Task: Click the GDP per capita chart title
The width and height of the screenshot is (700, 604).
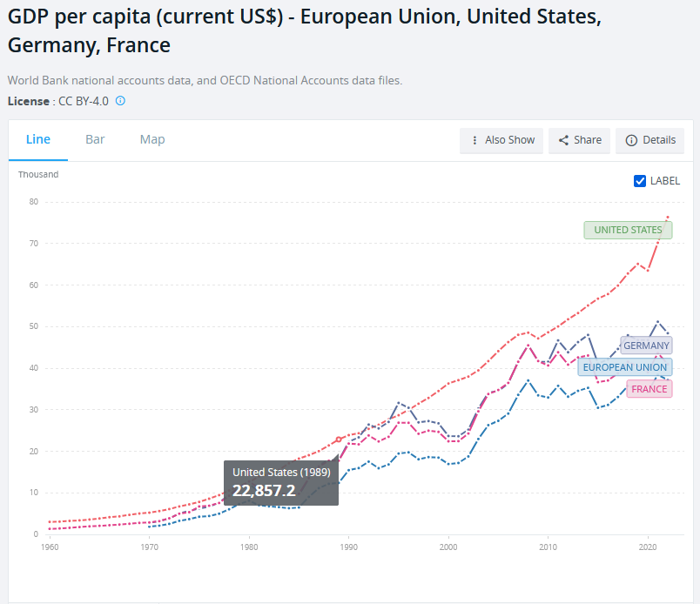Action: (x=303, y=31)
